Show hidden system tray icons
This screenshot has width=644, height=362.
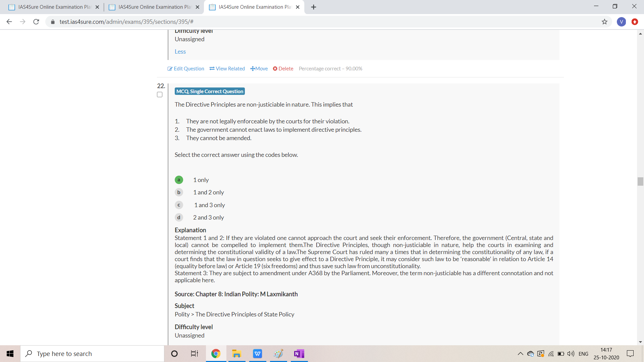point(520,354)
